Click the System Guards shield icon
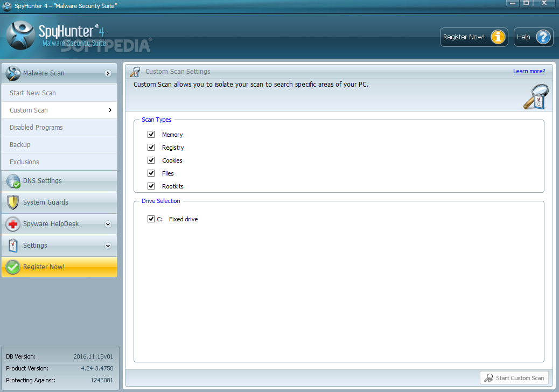The image size is (559, 392). (x=13, y=202)
